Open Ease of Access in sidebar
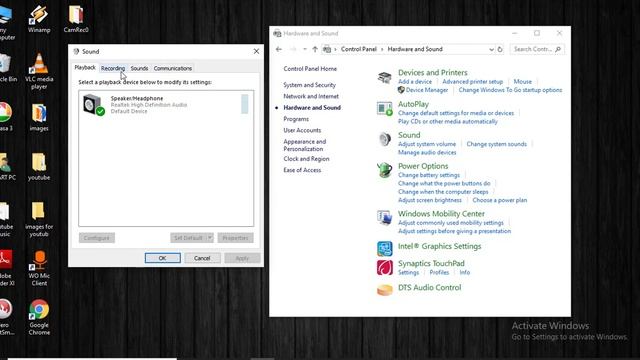The height and width of the screenshot is (360, 640). coord(302,170)
